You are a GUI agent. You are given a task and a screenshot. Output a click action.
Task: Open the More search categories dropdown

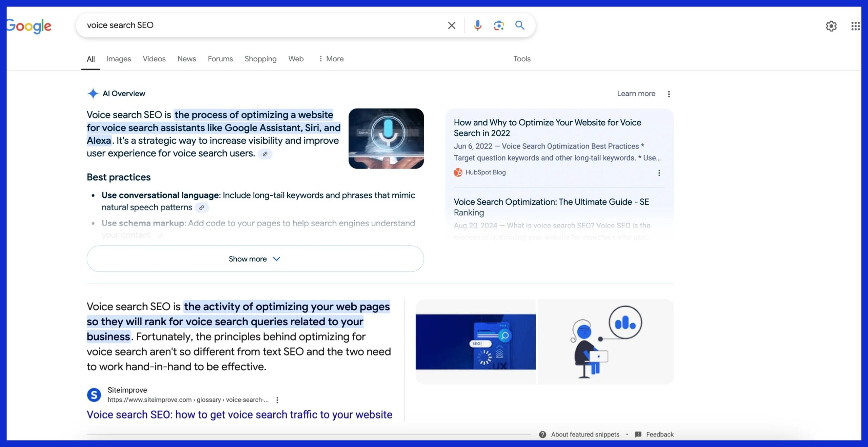tap(331, 59)
